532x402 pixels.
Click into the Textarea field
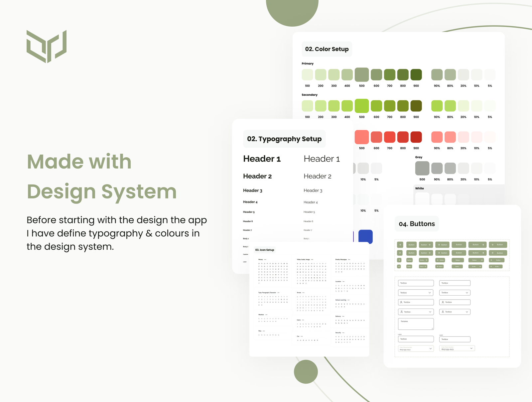click(x=416, y=324)
